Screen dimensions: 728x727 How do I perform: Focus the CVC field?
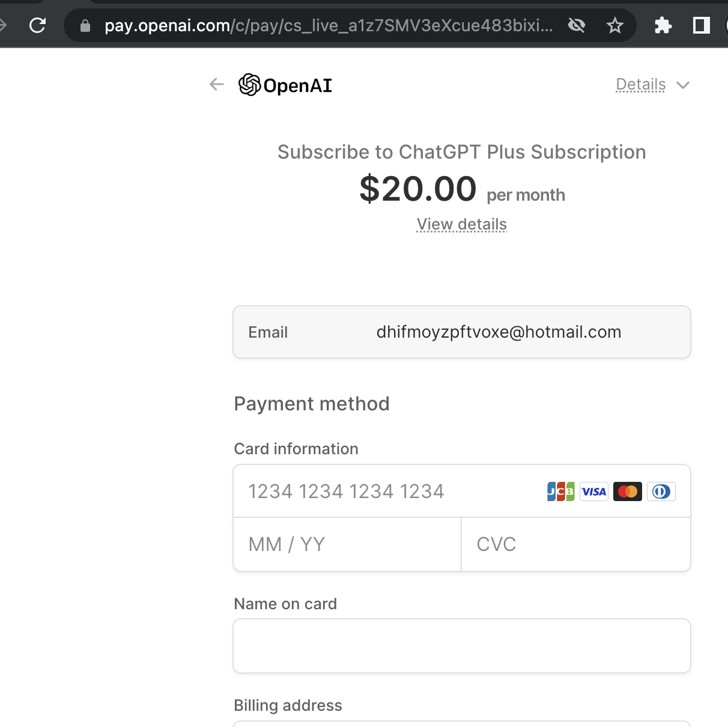point(576,544)
